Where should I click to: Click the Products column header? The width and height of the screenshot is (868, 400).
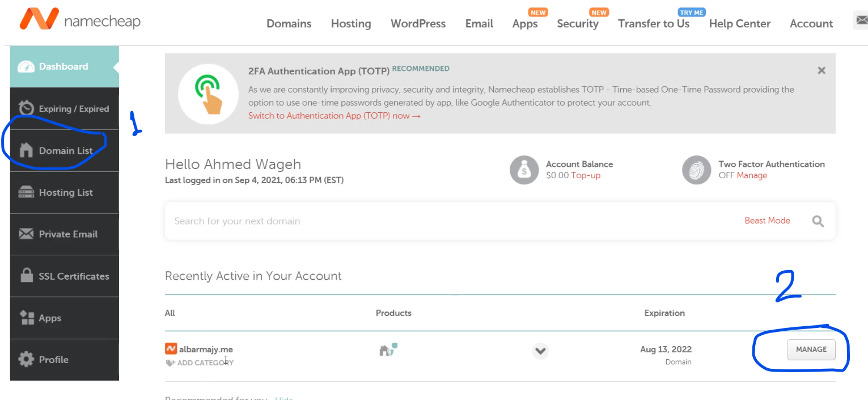click(x=393, y=313)
